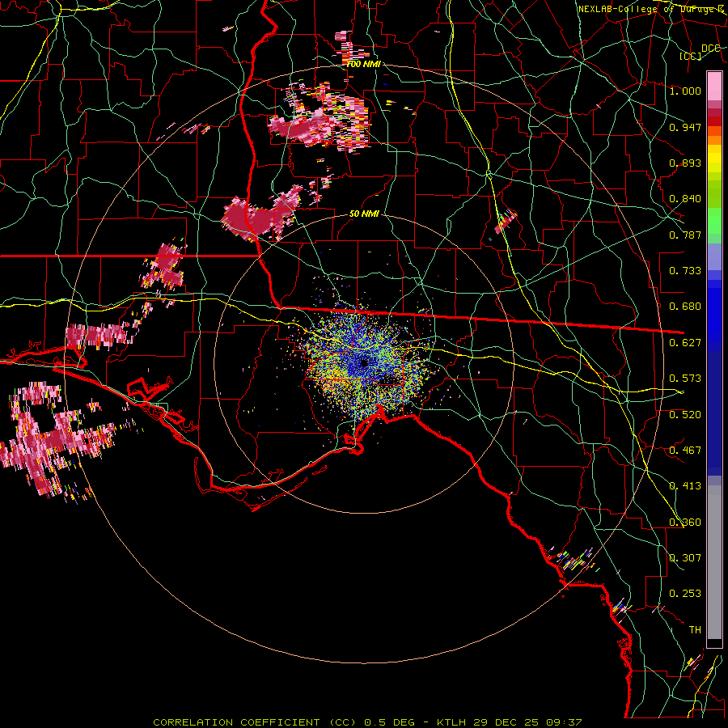Click the "[CC]" units label above the legend

tap(691, 56)
